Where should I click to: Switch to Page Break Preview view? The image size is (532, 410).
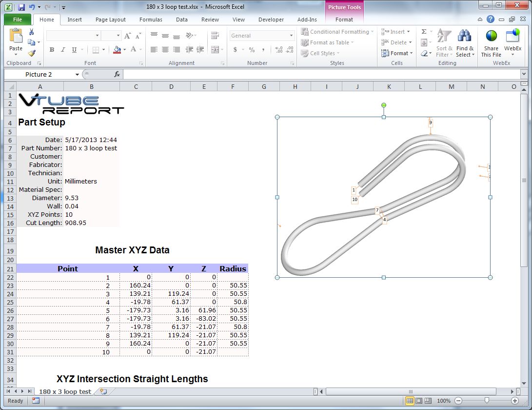point(428,401)
